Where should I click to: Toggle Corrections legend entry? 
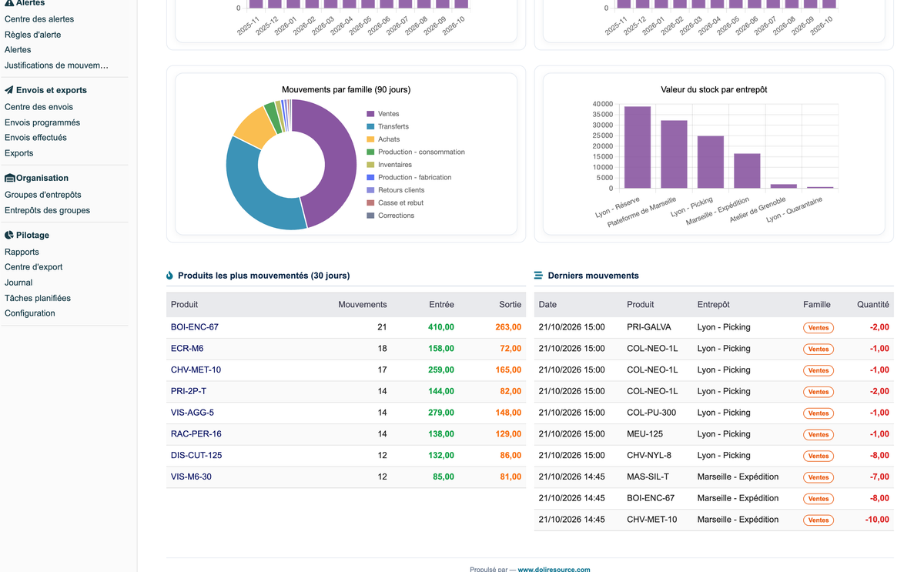pyautogui.click(x=390, y=216)
